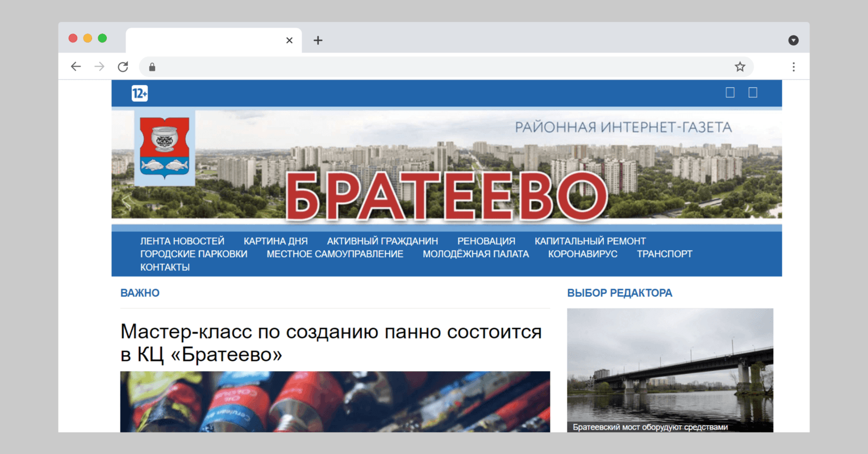This screenshot has width=868, height=454.
Task: Open КАПИТАЛЬНЫЙ РЕМОНТ section
Action: tap(590, 241)
